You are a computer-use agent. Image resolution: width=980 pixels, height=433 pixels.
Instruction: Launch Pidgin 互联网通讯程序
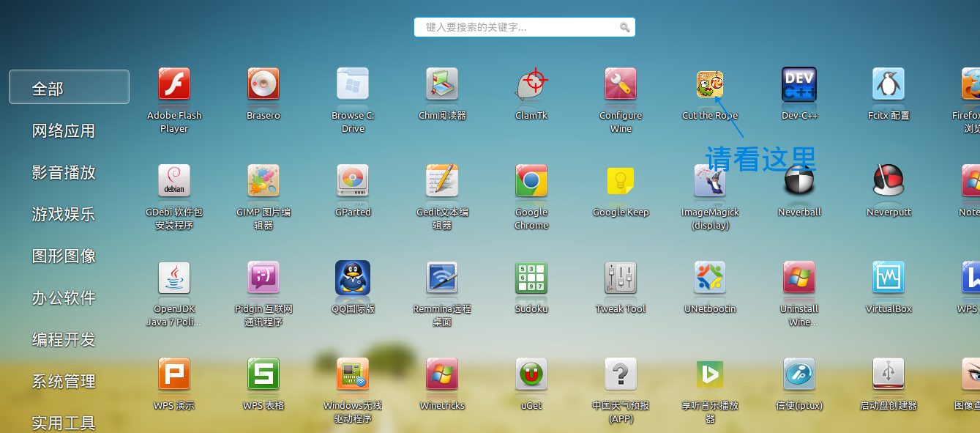[263, 277]
